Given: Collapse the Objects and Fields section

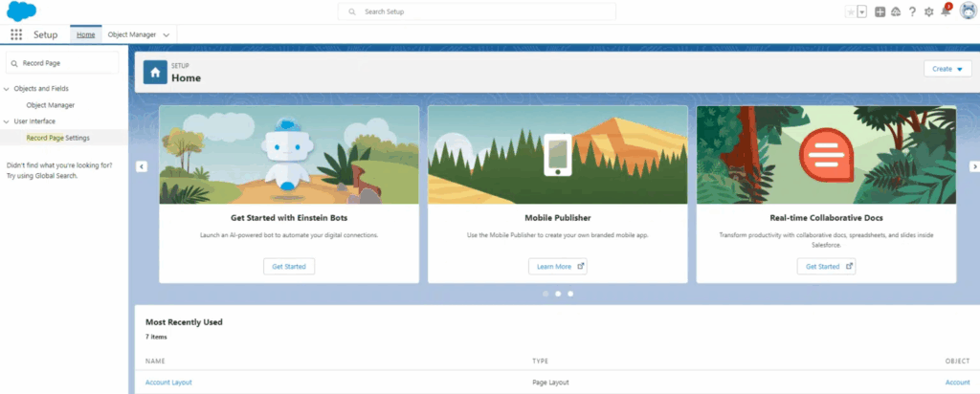Looking at the screenshot, I should pyautogui.click(x=7, y=89).
